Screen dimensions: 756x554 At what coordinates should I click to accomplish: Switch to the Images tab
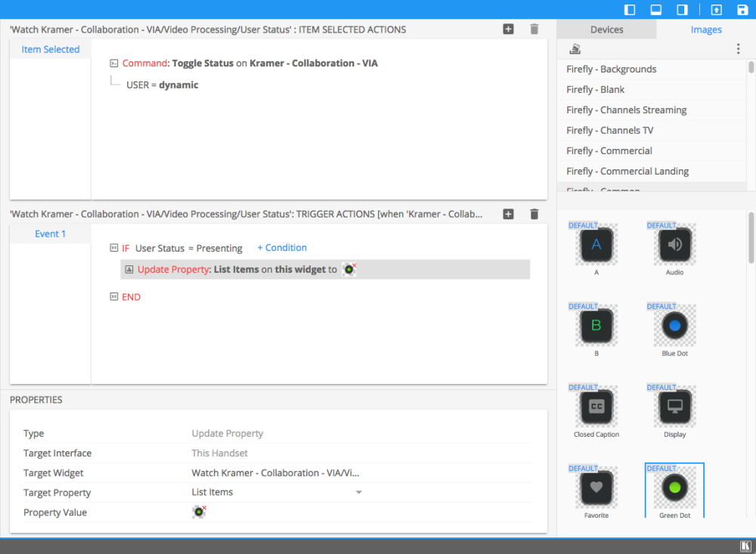coord(706,29)
